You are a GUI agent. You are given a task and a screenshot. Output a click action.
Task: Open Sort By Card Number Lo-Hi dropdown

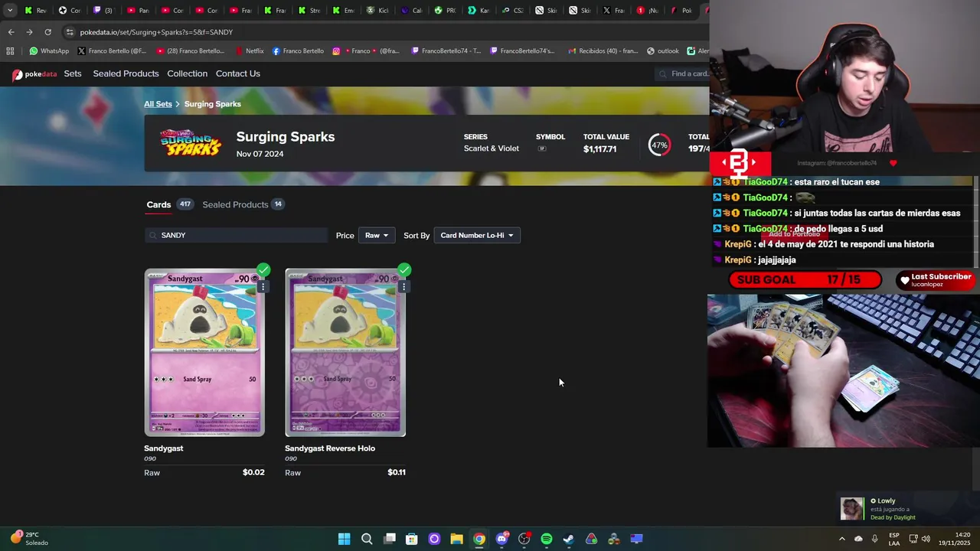(477, 235)
